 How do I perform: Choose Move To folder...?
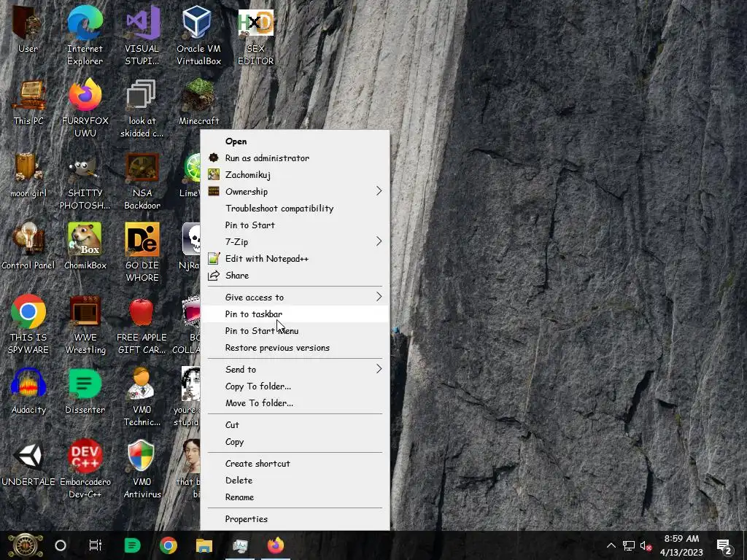(x=295, y=402)
